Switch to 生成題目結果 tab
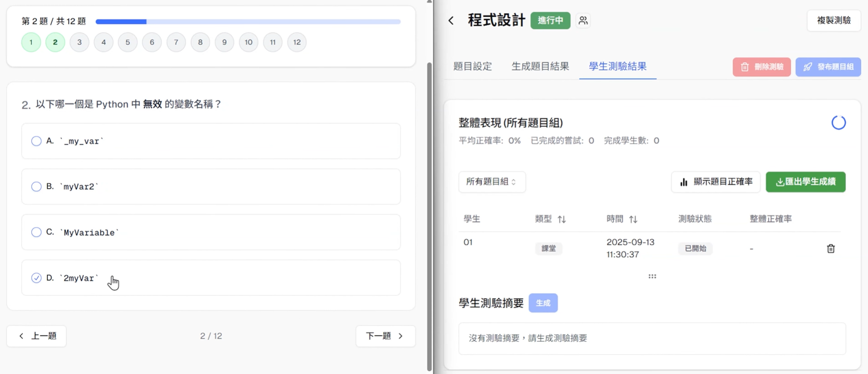The image size is (868, 374). tap(540, 66)
